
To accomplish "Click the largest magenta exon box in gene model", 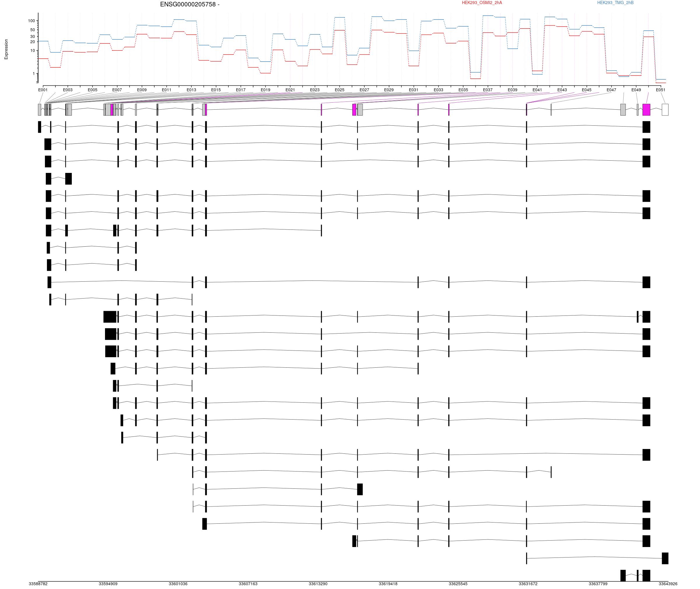I will click(646, 110).
